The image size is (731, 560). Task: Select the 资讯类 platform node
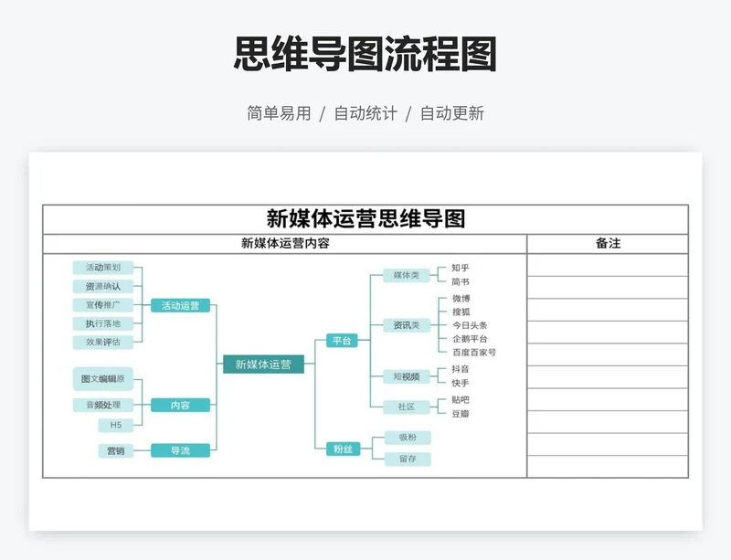[x=407, y=325]
